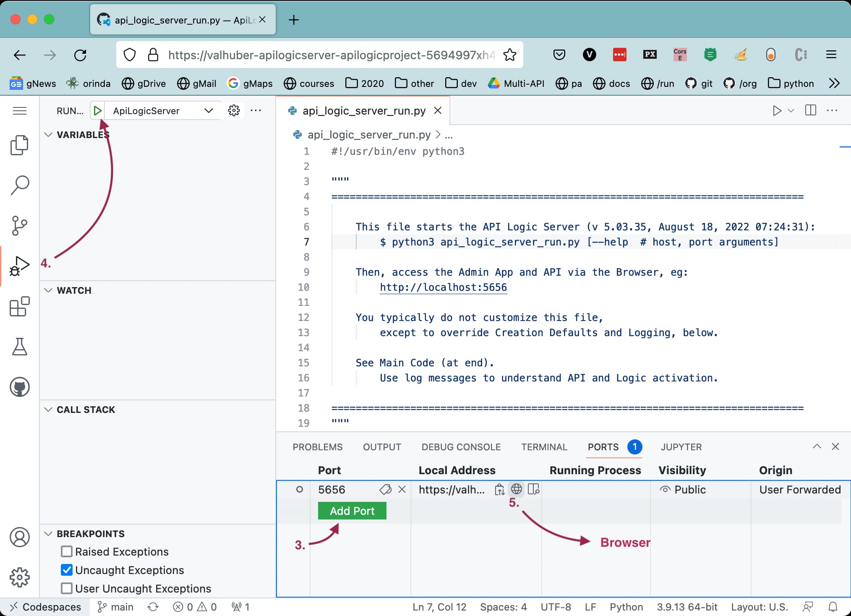Click the http://localhost:5656 link in editor
This screenshot has width=851, height=616.
point(443,287)
